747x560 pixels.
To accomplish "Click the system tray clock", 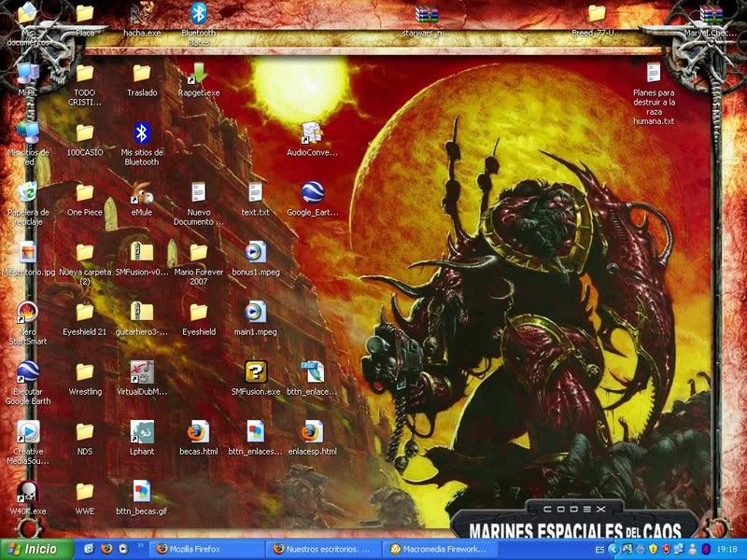I will tap(726, 550).
